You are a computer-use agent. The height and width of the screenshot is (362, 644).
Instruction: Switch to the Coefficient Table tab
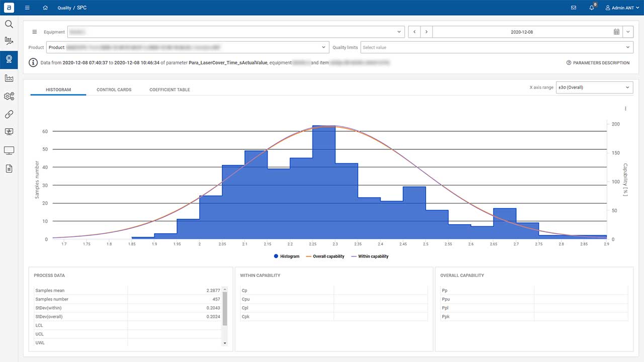pyautogui.click(x=170, y=90)
